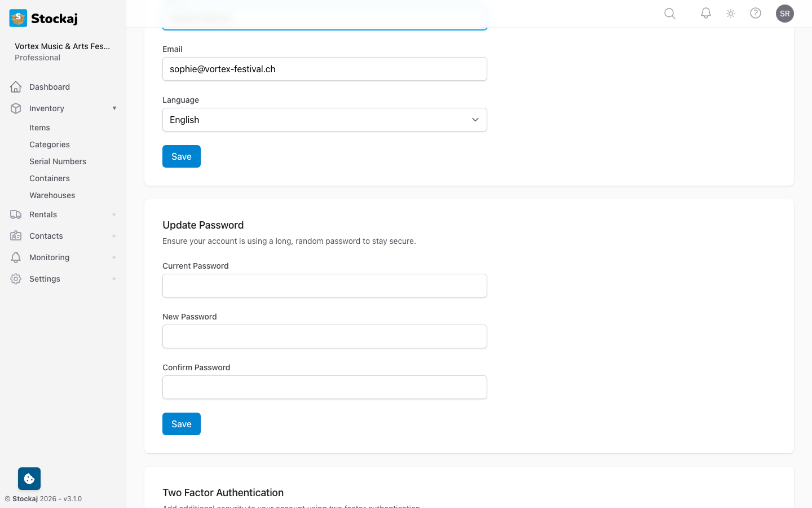Click the Stockaj logo icon
The width and height of the screenshot is (812, 508).
(x=17, y=17)
